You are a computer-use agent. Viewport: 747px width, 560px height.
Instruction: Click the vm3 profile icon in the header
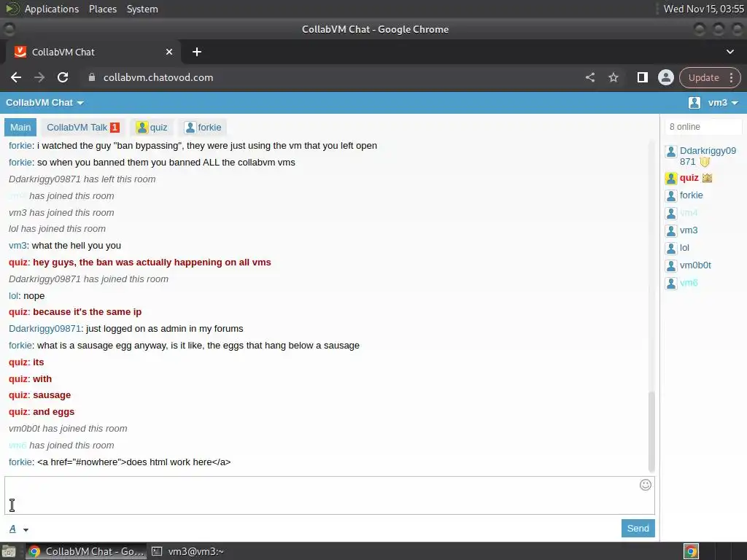coord(694,102)
